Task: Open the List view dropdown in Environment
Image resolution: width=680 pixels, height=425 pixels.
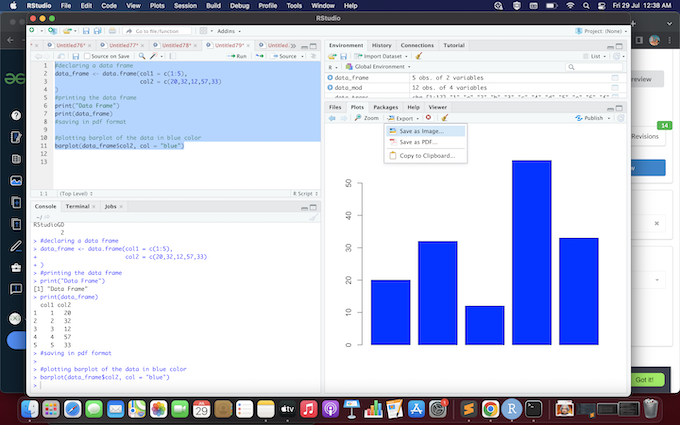Action: 598,56
